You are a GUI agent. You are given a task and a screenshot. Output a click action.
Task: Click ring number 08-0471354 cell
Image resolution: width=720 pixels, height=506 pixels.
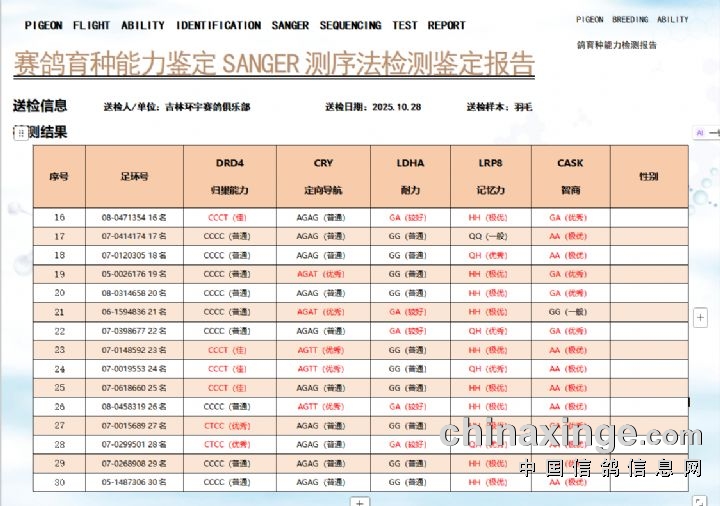click(x=134, y=217)
